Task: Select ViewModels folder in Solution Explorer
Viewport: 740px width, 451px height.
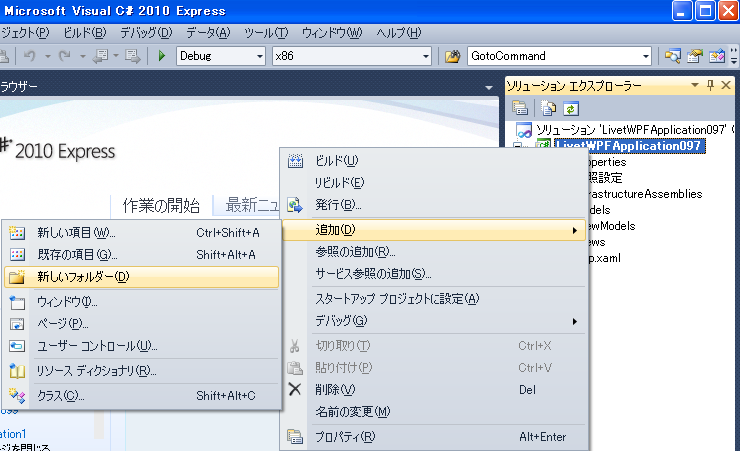Action: pos(612,226)
